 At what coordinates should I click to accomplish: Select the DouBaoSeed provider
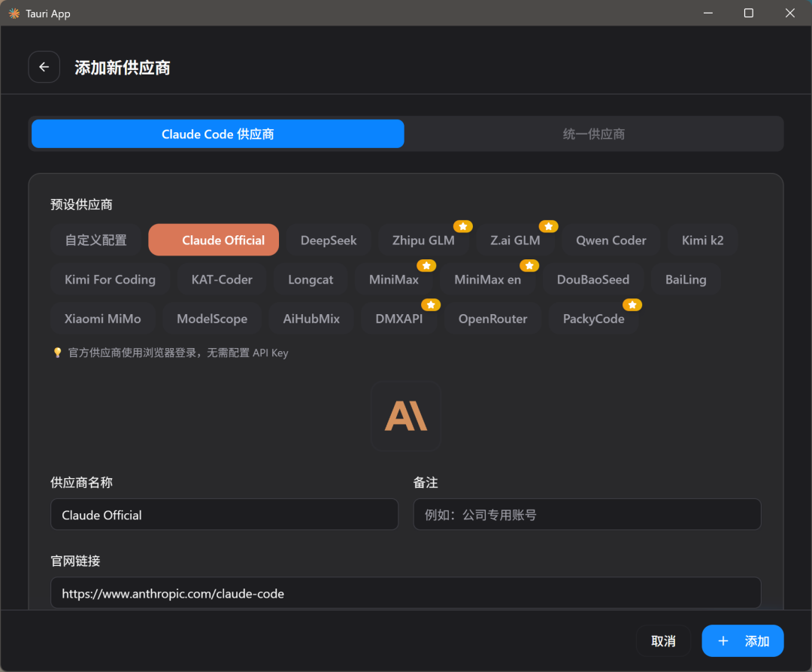(593, 279)
